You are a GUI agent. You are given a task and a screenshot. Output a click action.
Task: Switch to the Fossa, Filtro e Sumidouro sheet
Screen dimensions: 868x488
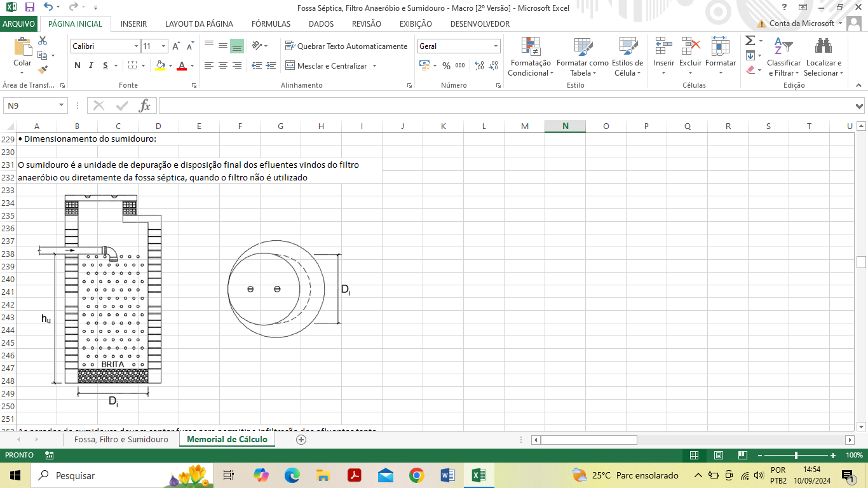[x=121, y=440]
